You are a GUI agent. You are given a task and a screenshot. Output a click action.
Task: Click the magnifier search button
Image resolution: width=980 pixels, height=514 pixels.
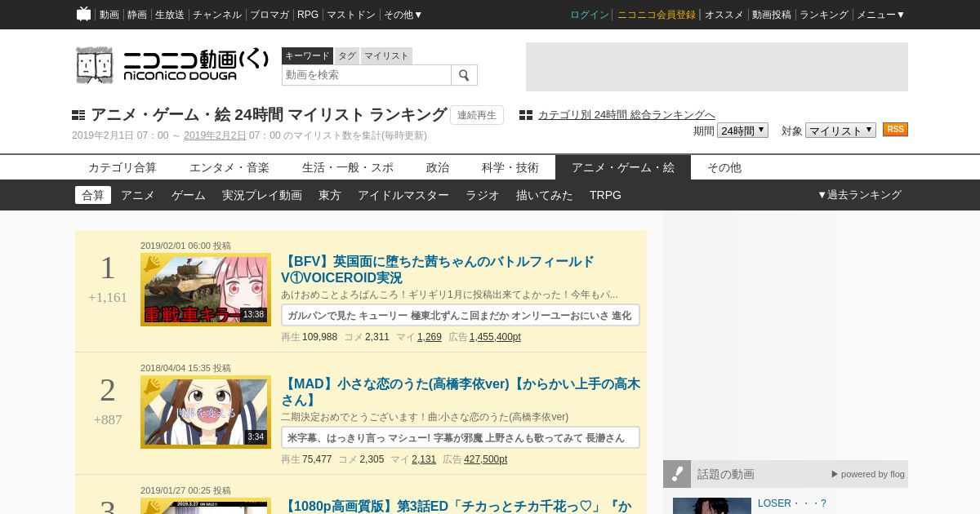click(x=464, y=75)
